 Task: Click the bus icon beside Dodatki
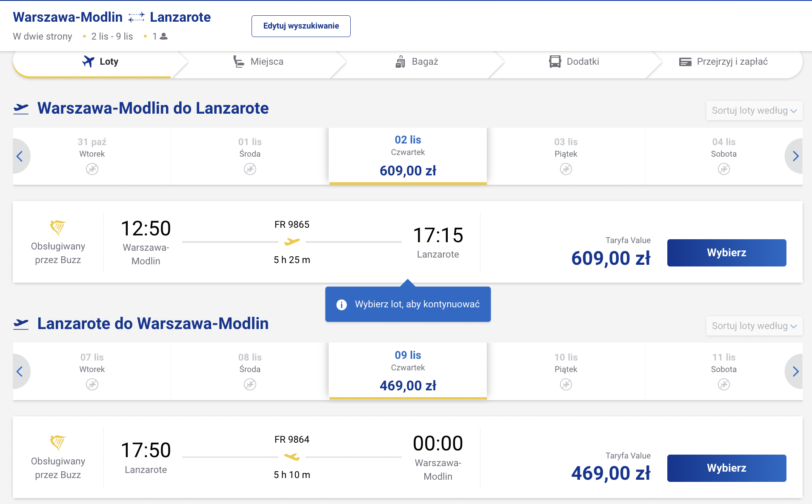(x=555, y=61)
